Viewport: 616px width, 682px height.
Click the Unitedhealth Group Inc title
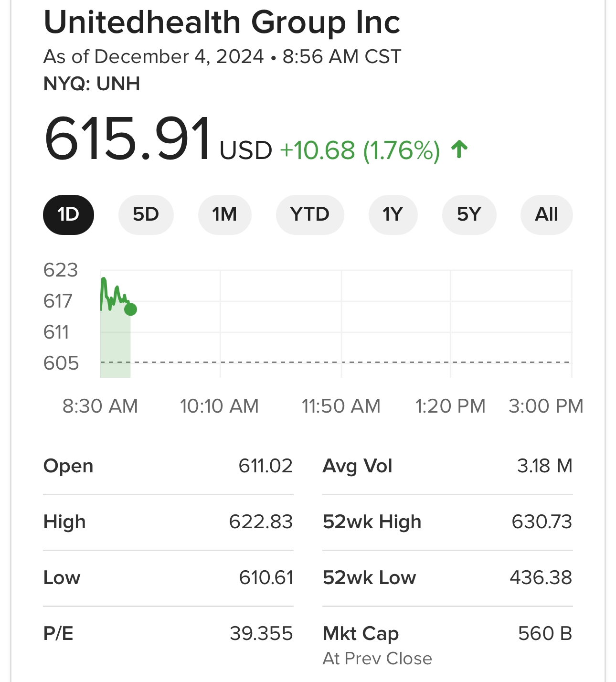222,22
